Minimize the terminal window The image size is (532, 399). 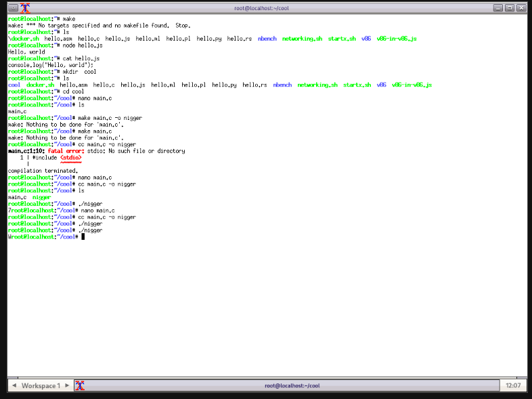pyautogui.click(x=498, y=8)
